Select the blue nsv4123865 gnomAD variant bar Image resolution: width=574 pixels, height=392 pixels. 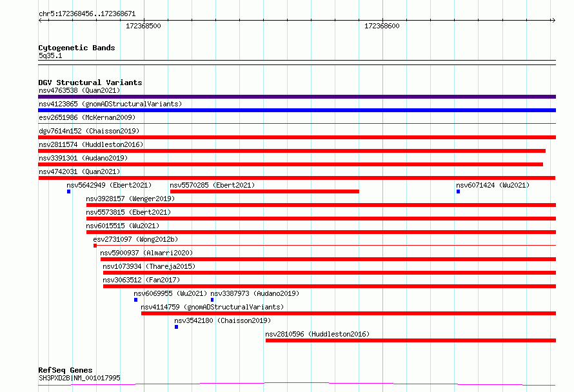pyautogui.click(x=297, y=110)
